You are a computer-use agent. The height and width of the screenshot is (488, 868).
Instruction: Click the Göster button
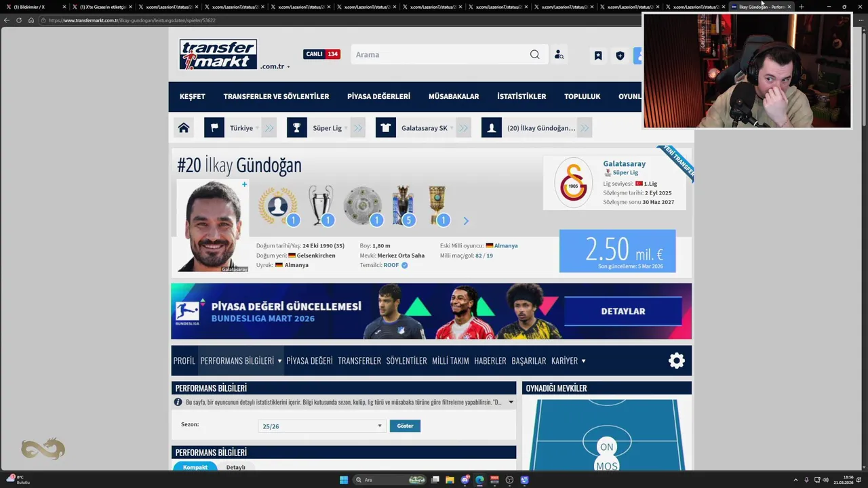[405, 426]
